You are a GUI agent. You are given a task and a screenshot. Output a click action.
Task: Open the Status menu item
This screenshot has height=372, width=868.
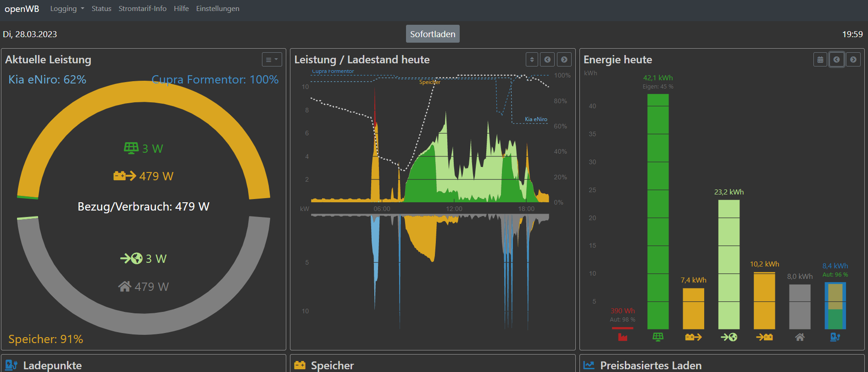[x=101, y=9]
